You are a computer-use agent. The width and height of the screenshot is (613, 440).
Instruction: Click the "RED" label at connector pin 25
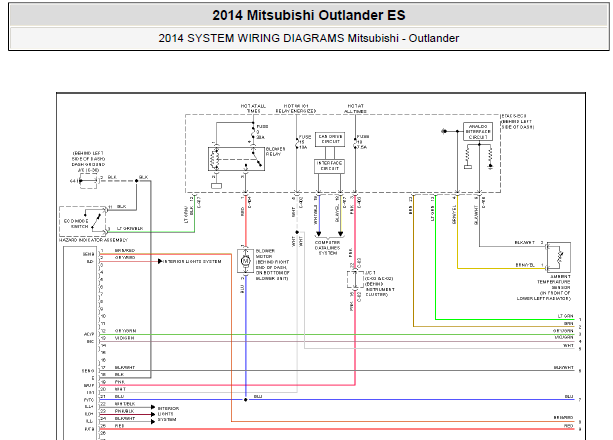click(x=119, y=426)
